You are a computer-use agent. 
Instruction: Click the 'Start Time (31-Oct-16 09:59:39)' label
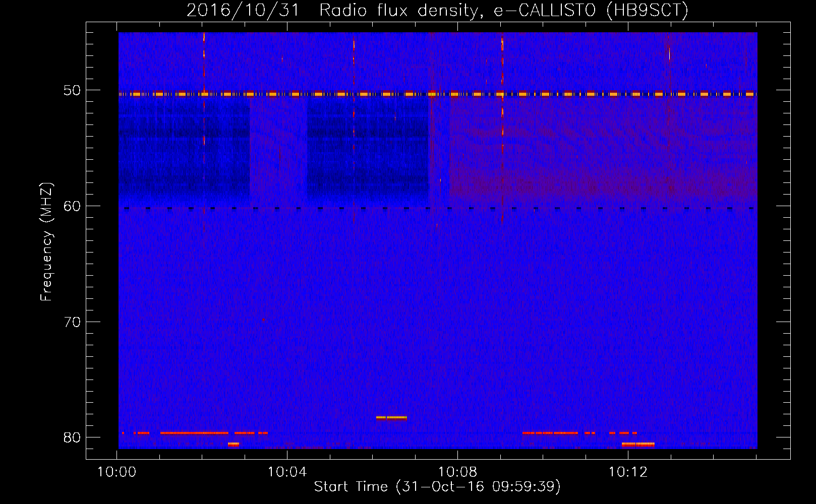(437, 487)
